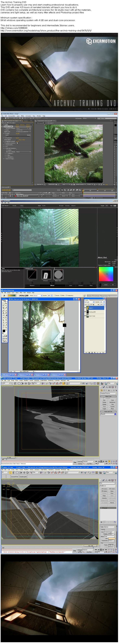Open Composition menu in After Effects
119x644 pixels.
pyautogui.click(x=12, y=116)
